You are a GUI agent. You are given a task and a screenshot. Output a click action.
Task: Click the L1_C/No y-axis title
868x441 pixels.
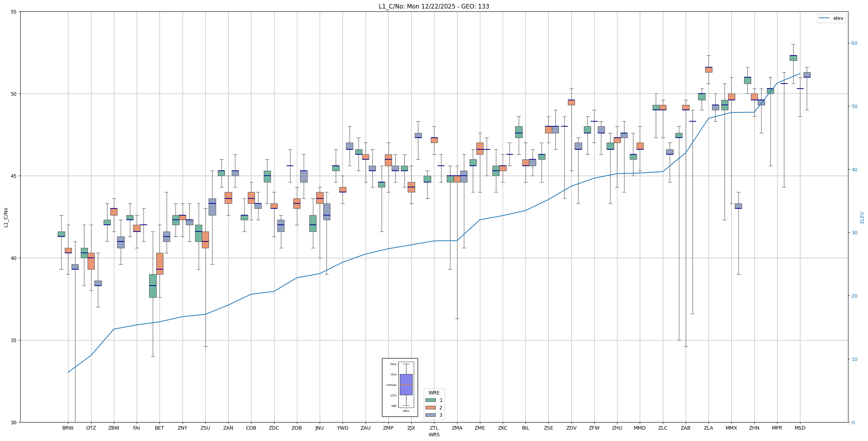coord(6,217)
